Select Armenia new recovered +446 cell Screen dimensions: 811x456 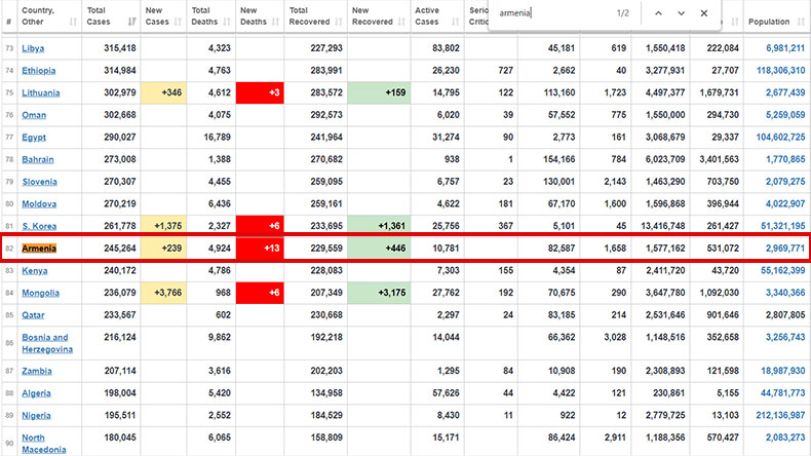pyautogui.click(x=379, y=248)
